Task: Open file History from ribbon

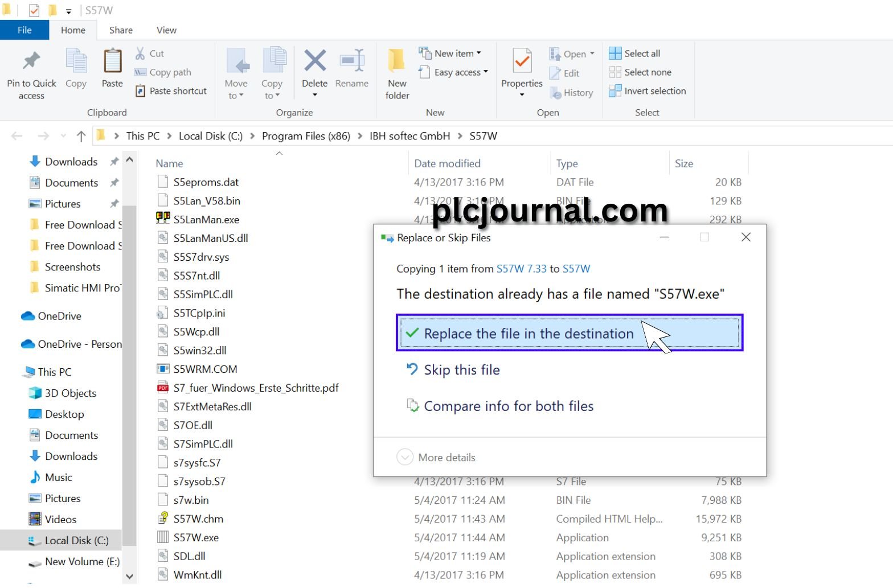Action: point(571,93)
